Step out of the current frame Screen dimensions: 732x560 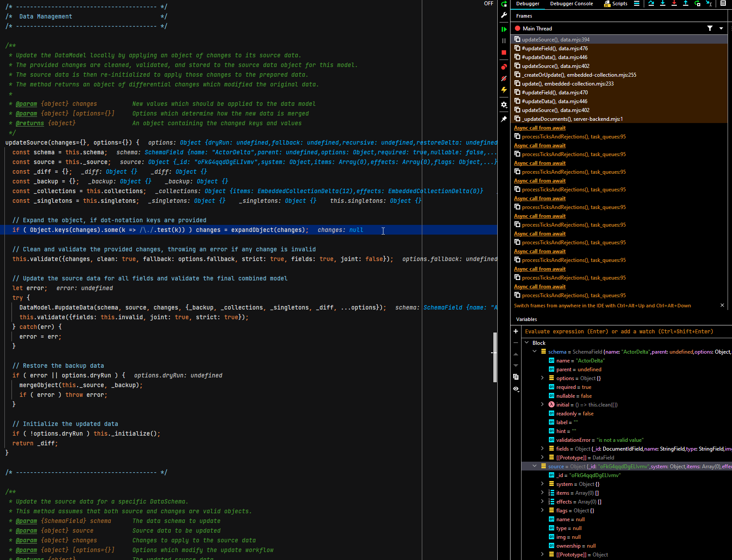[685, 4]
